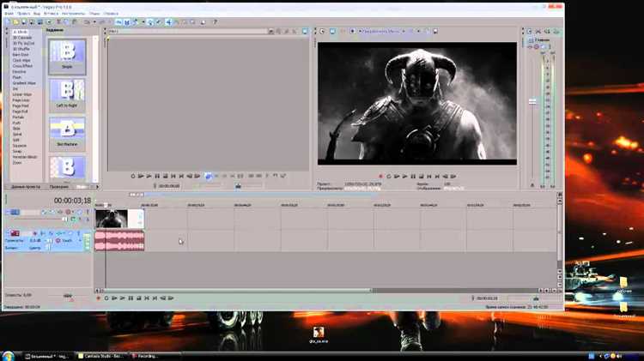Click the Open project toolbar icon

(15, 22)
